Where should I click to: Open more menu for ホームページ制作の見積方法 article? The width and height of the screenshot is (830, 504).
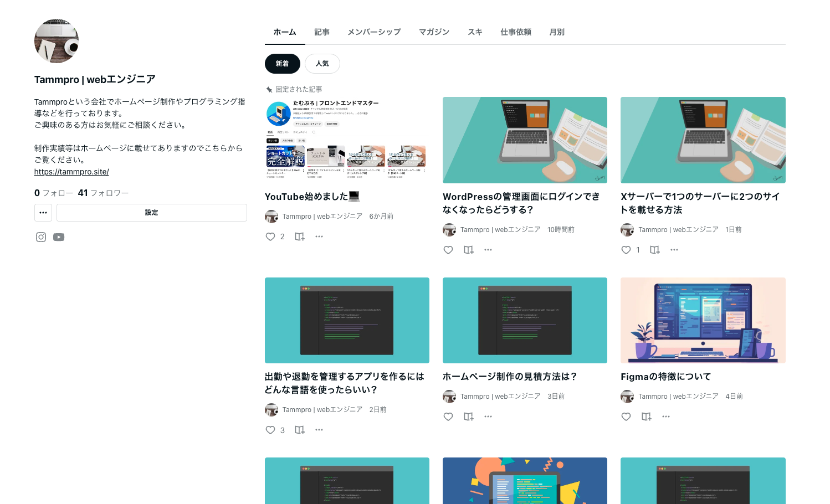pos(488,416)
